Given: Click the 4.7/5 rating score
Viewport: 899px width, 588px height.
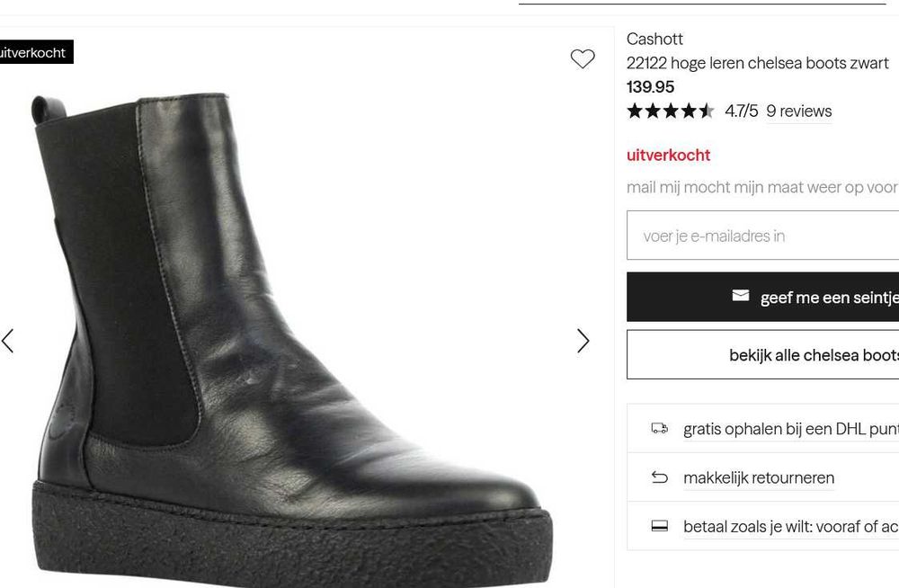Looking at the screenshot, I should [741, 111].
